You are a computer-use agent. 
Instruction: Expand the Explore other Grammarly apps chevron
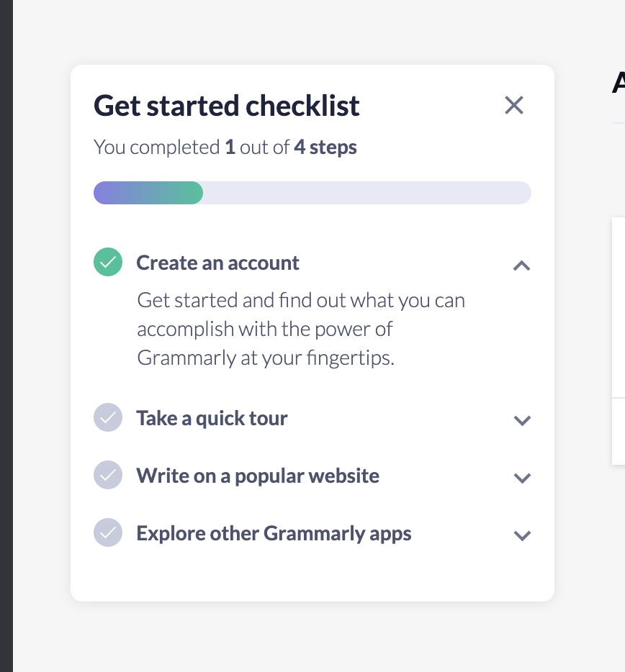point(522,535)
